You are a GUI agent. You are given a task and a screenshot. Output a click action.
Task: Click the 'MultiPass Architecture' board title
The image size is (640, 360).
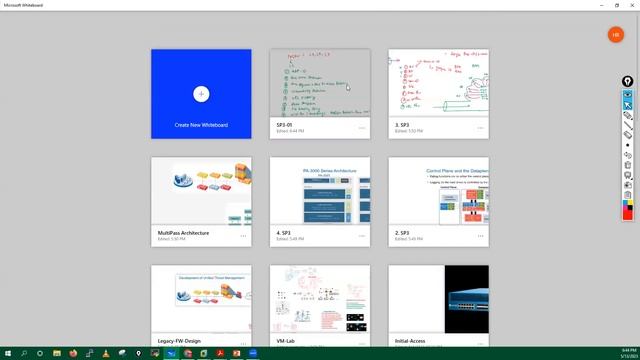point(183,233)
